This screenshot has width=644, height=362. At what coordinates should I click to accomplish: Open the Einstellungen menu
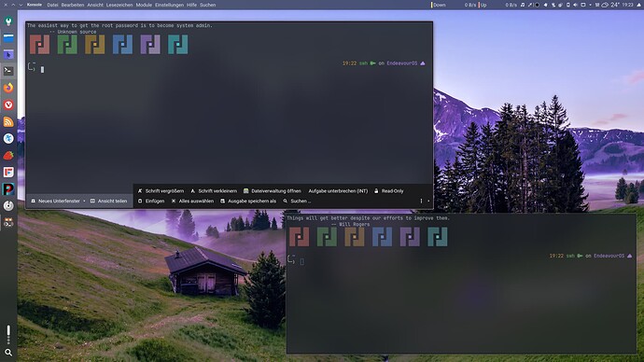169,5
